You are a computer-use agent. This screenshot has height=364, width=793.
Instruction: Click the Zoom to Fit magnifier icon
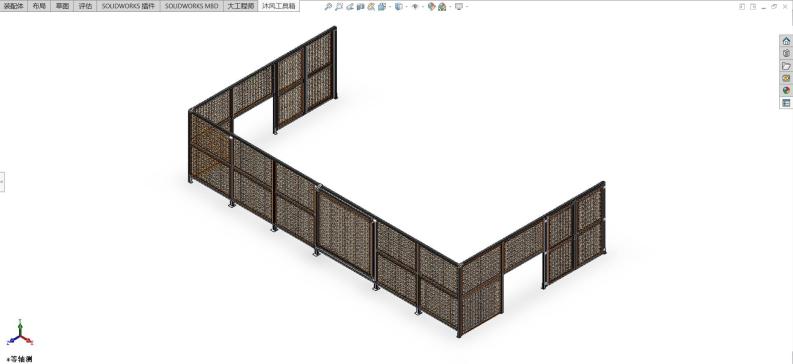(x=328, y=7)
